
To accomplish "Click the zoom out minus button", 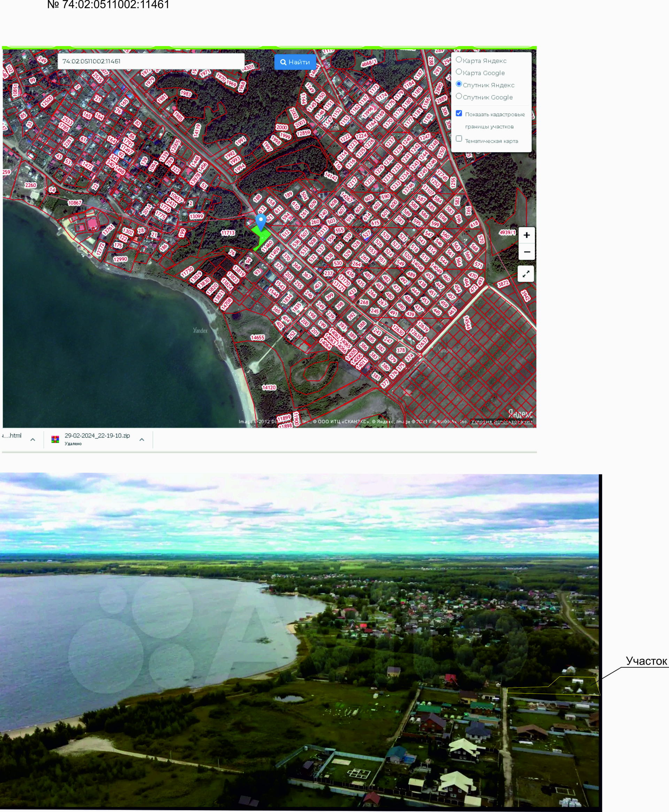I will 526,252.
